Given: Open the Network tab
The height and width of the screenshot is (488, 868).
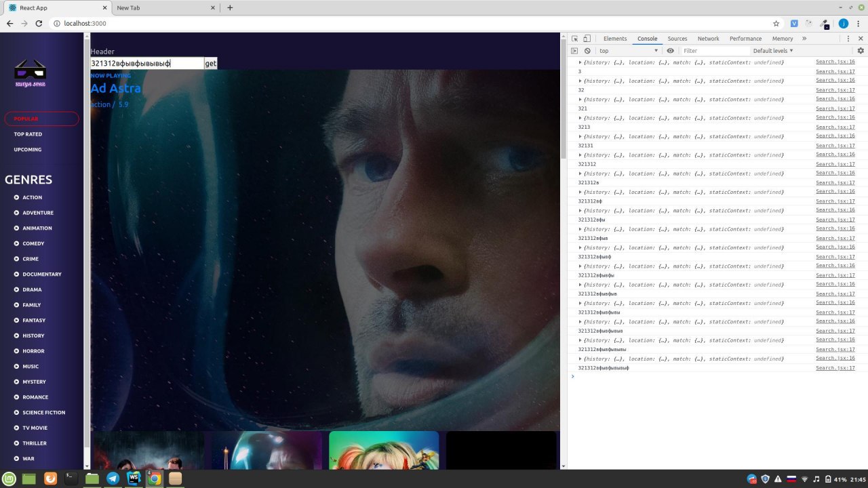Looking at the screenshot, I should click(709, 39).
